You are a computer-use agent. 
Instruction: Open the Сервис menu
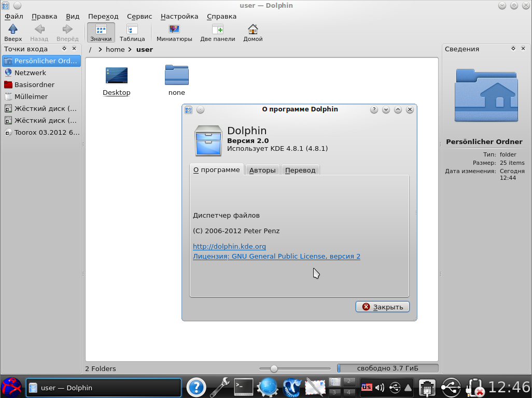pos(139,17)
